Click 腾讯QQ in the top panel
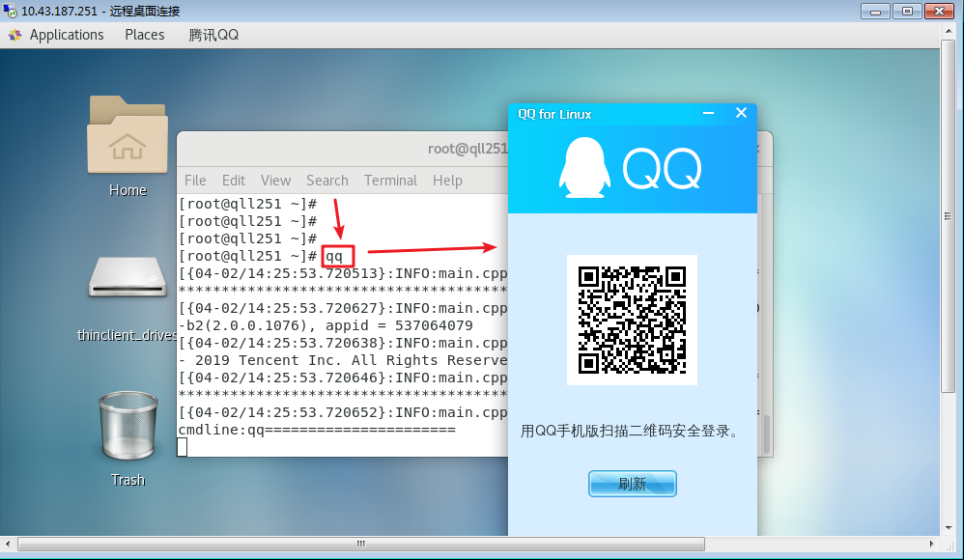The height and width of the screenshot is (560, 964). click(x=213, y=35)
